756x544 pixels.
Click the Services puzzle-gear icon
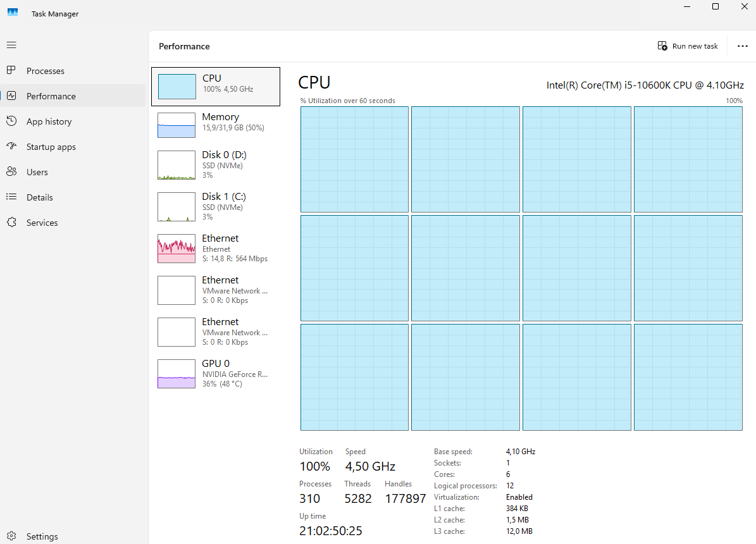point(11,222)
